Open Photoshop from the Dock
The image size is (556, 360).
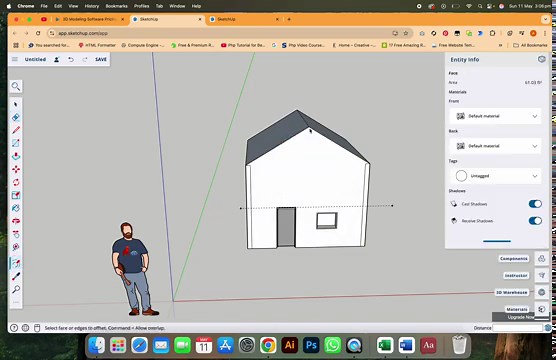click(311, 345)
